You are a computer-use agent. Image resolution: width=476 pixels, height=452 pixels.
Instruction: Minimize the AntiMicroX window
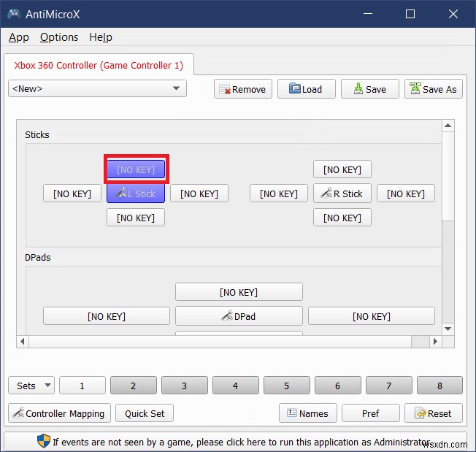point(368,14)
